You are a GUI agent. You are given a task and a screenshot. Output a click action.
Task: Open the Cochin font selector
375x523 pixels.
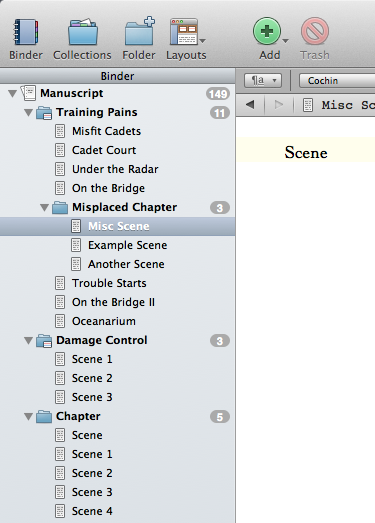[337, 81]
